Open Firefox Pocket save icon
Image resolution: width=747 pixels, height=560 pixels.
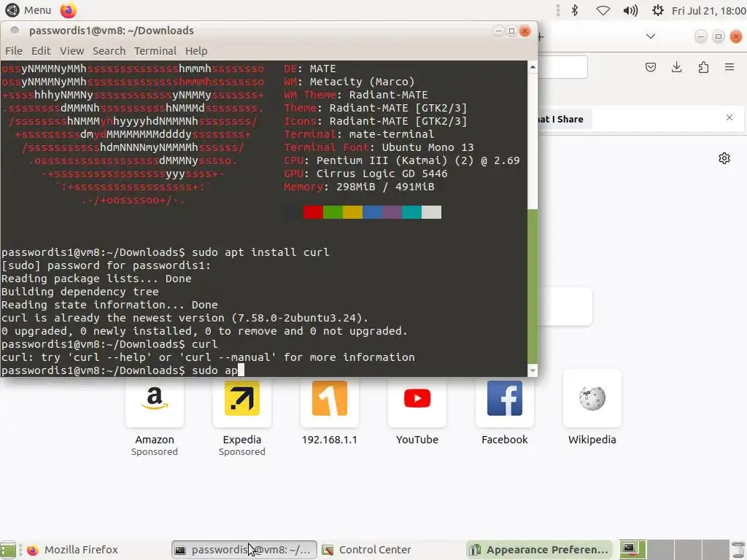pyautogui.click(x=650, y=67)
